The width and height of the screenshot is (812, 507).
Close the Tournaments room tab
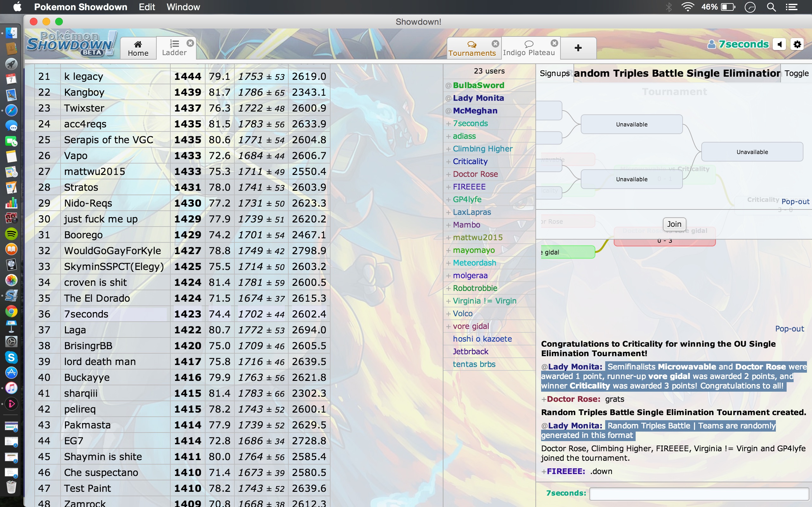click(x=495, y=44)
